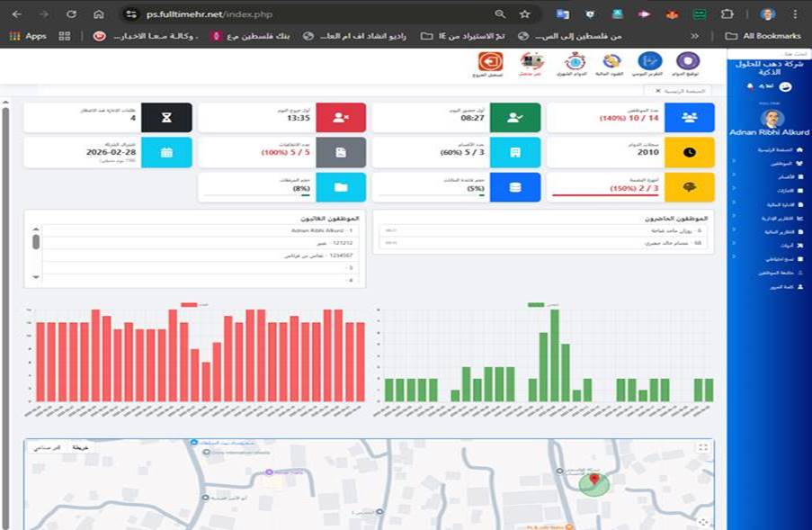The height and width of the screenshot is (530, 812).
Task: Click the yellow clock attendance records icon
Action: click(689, 152)
